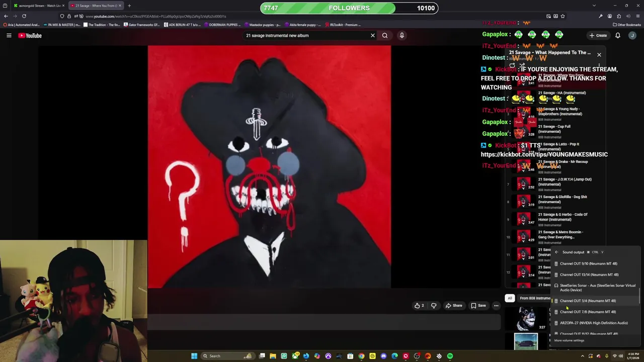
Task: Click the YouTube search magnifier button
Action: pos(385,35)
